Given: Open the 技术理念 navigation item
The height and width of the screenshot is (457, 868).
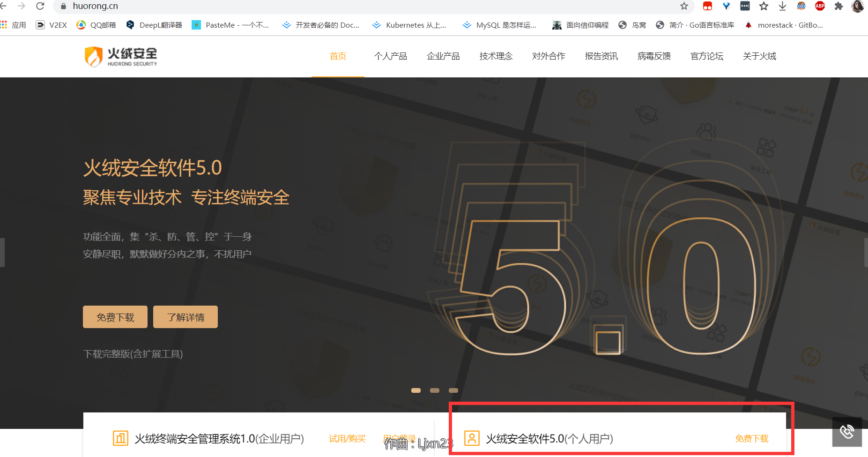Looking at the screenshot, I should 496,56.
